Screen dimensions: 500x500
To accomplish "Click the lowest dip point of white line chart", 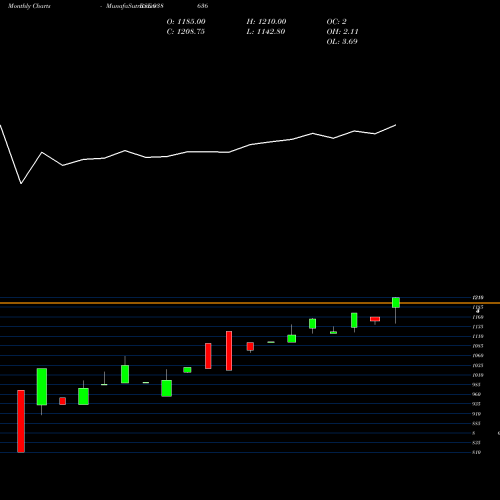I will (21, 183).
